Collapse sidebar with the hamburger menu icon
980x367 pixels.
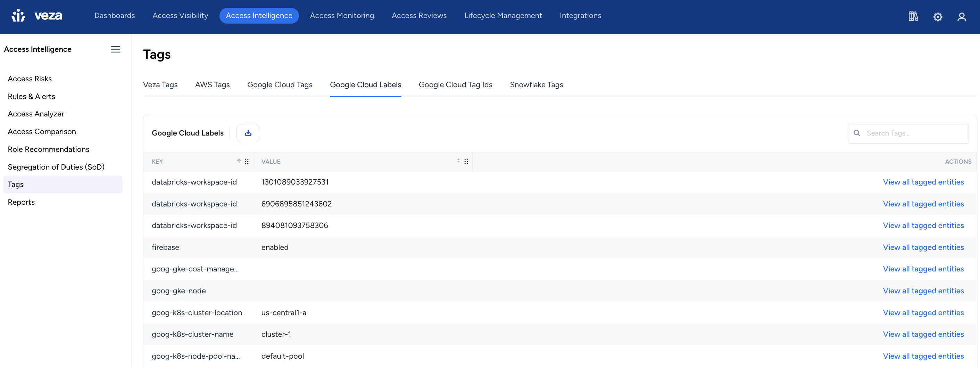[115, 49]
